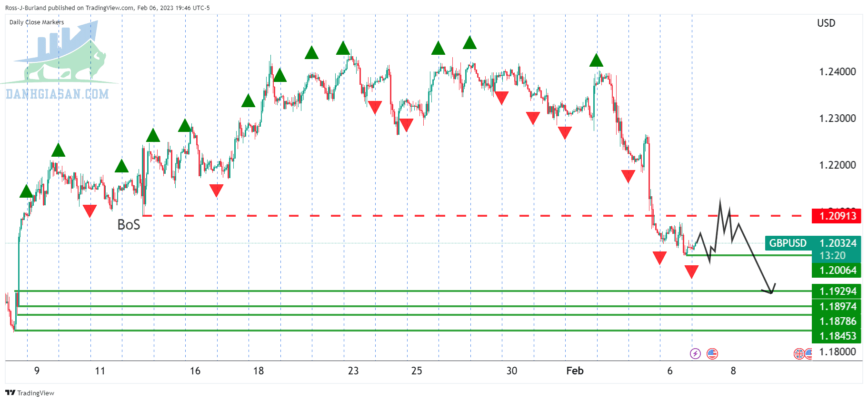
Task: Click date 16 on the time axis
Action: tap(195, 371)
